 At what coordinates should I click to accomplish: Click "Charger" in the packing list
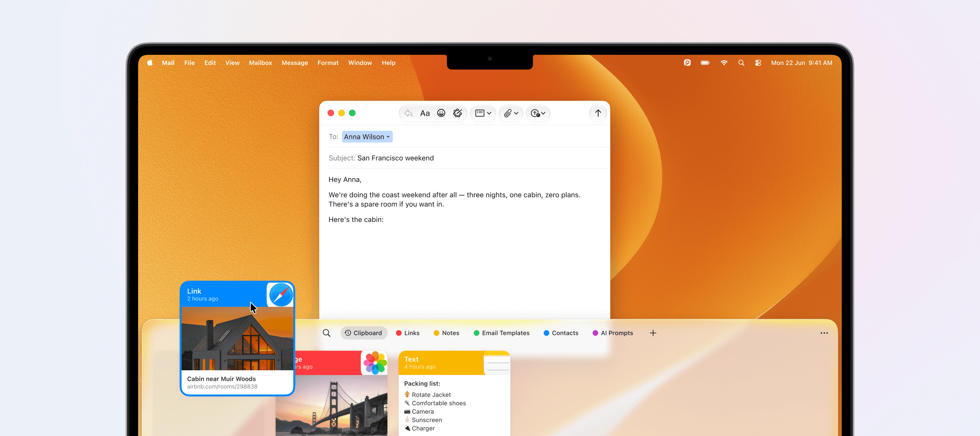coord(423,429)
